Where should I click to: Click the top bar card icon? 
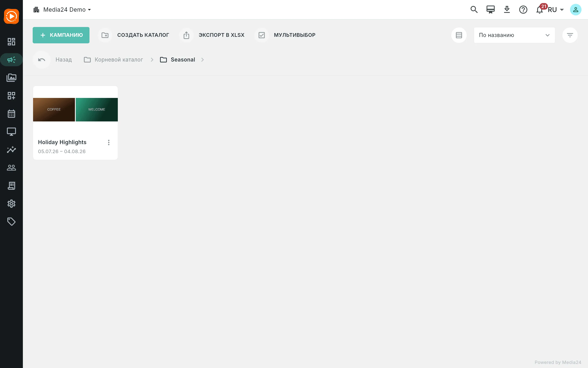coord(491,9)
